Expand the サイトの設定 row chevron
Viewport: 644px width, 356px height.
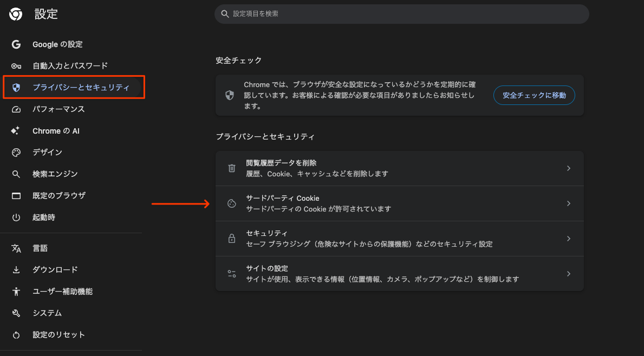click(568, 274)
